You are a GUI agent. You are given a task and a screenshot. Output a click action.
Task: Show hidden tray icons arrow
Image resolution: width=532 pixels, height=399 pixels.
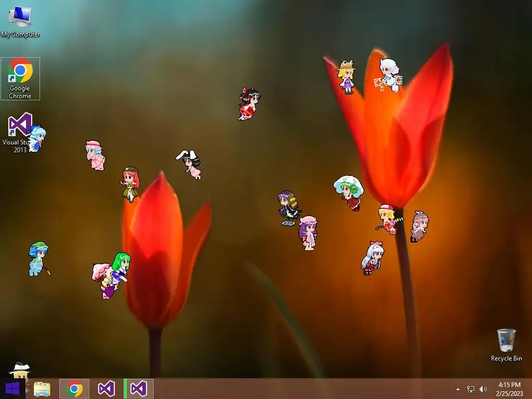pyautogui.click(x=458, y=389)
